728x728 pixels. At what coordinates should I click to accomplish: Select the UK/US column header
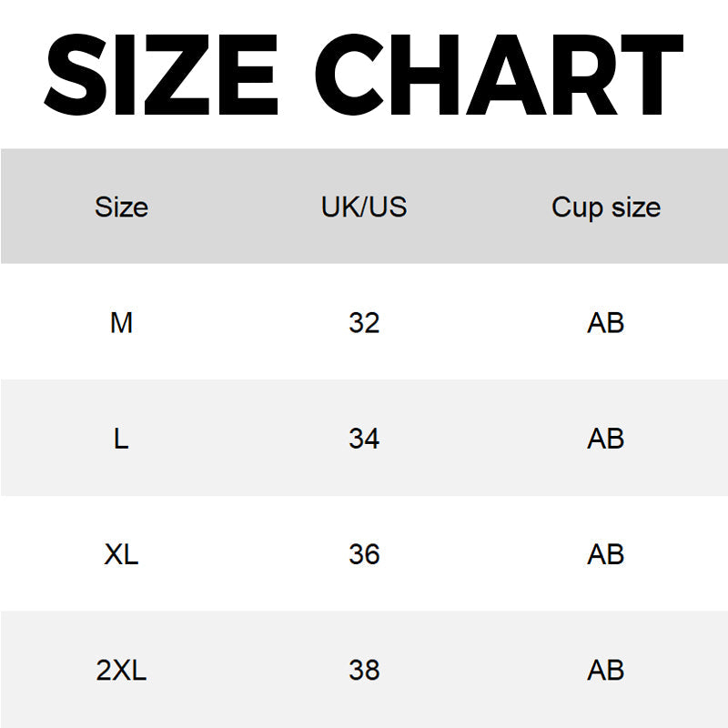click(x=364, y=207)
